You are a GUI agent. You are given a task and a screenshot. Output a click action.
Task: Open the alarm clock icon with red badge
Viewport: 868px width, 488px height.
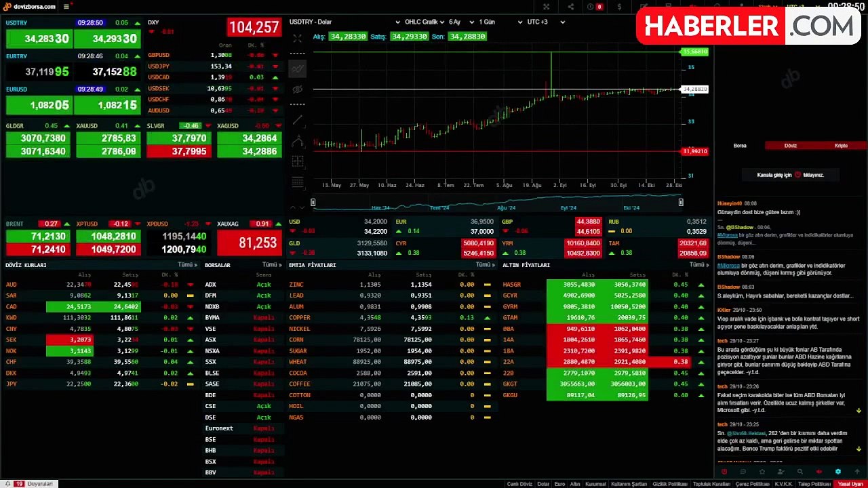(595, 7)
